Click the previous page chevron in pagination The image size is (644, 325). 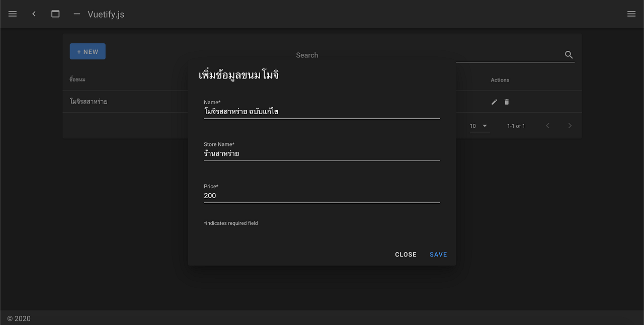(x=547, y=126)
